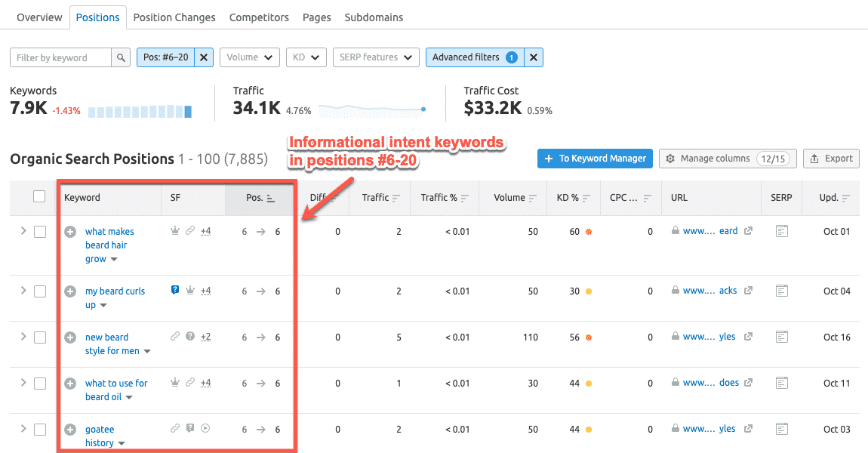
Task: Switch to the Position Changes tab
Action: point(174,17)
